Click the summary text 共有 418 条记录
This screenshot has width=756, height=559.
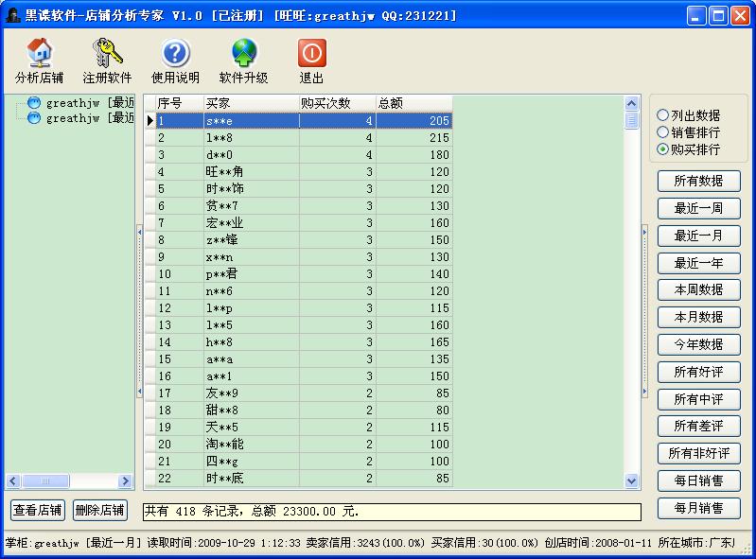192,512
